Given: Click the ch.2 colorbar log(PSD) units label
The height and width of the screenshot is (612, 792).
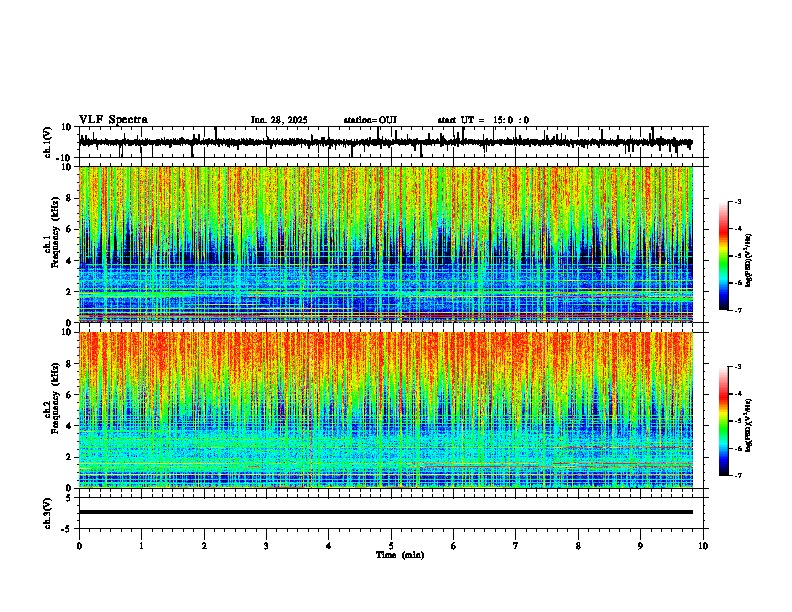Looking at the screenshot, I should tap(749, 425).
